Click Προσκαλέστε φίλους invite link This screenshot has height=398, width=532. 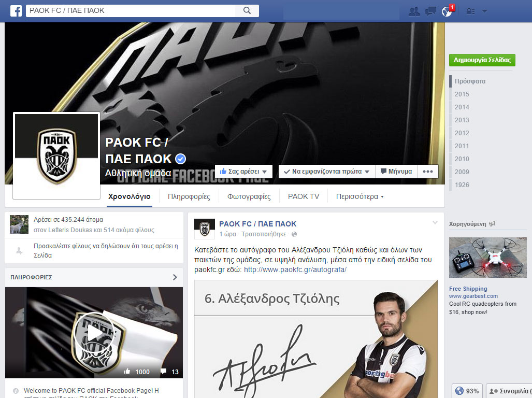(x=106, y=250)
